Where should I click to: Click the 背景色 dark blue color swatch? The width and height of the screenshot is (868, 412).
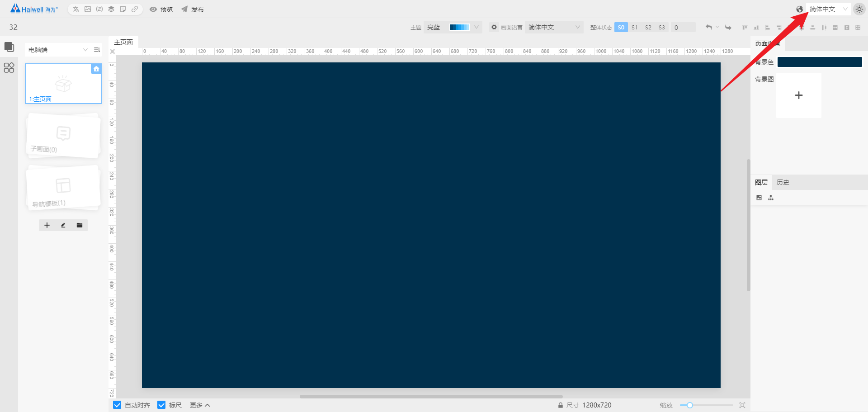[x=820, y=62]
